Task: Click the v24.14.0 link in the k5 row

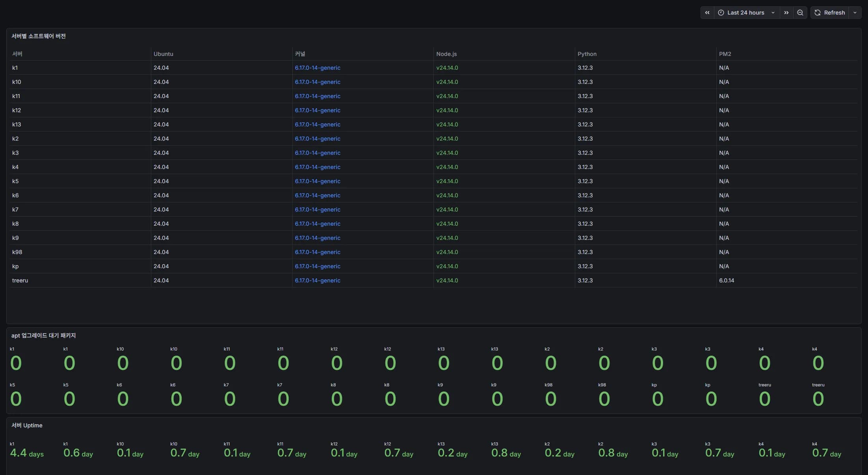Action: [x=447, y=181]
